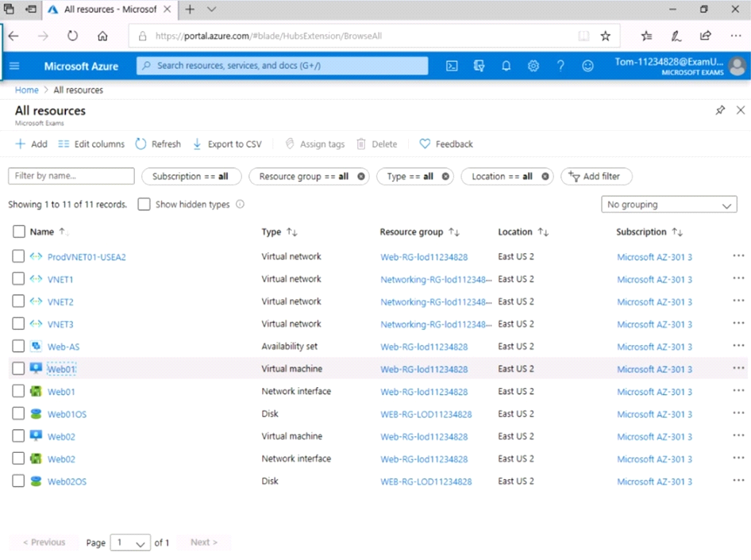The height and width of the screenshot is (560, 751).
Task: Click Refresh in the command bar
Action: coord(158,144)
